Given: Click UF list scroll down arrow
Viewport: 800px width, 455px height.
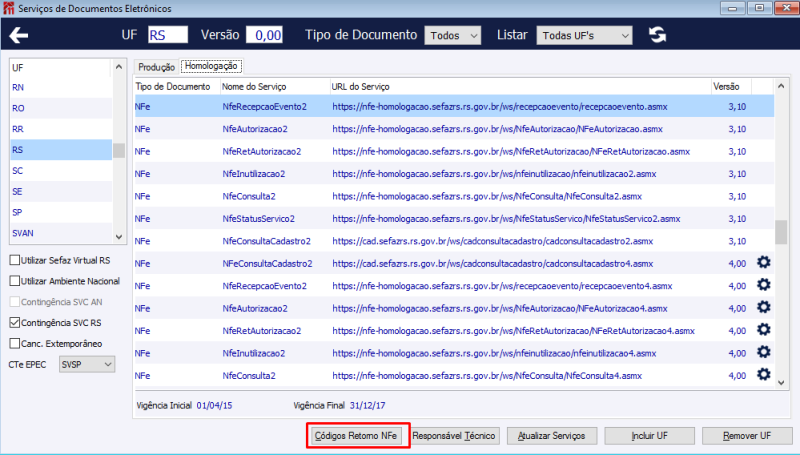Looking at the screenshot, I should pos(119,237).
